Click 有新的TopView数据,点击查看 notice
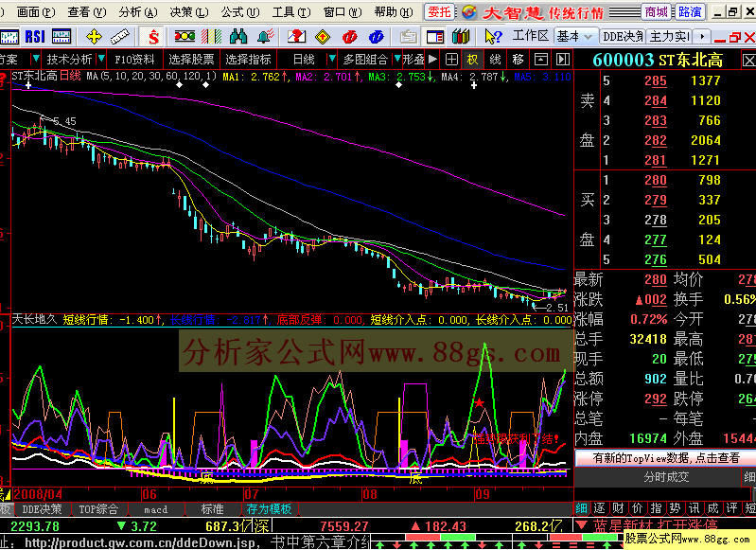 point(665,458)
